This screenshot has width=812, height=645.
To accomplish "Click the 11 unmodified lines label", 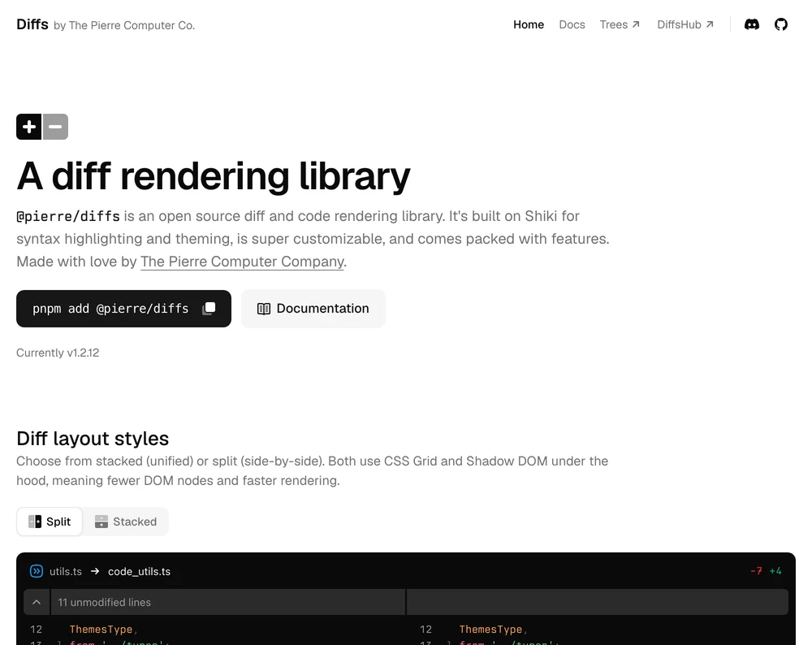I will point(104,602).
